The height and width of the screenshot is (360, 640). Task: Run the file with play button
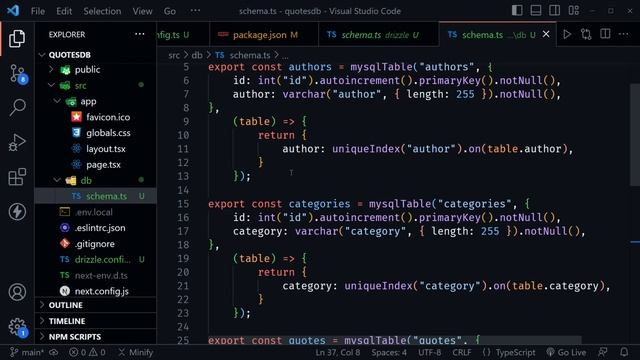pyautogui.click(x=567, y=34)
